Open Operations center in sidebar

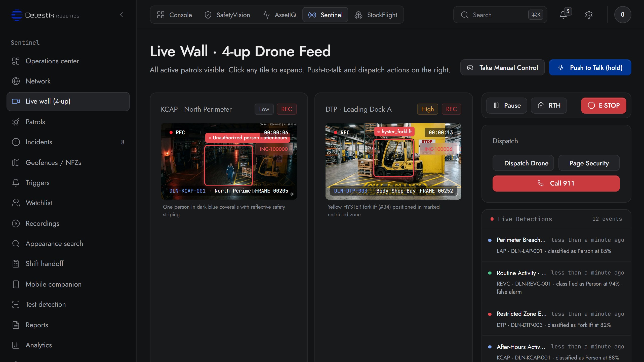click(x=68, y=61)
